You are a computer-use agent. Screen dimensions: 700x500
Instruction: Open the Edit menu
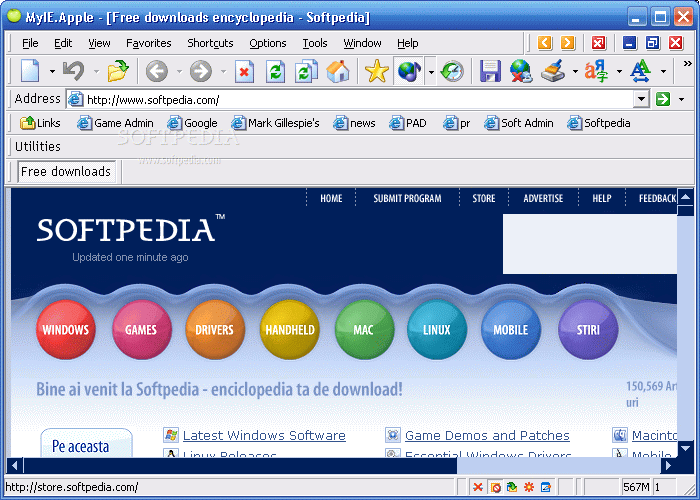[63, 43]
